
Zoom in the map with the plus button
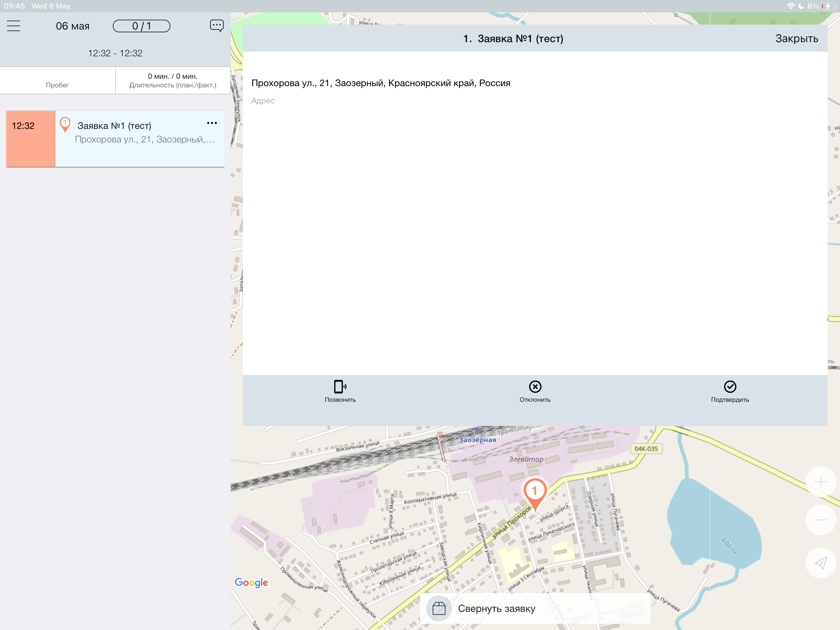coord(821,482)
